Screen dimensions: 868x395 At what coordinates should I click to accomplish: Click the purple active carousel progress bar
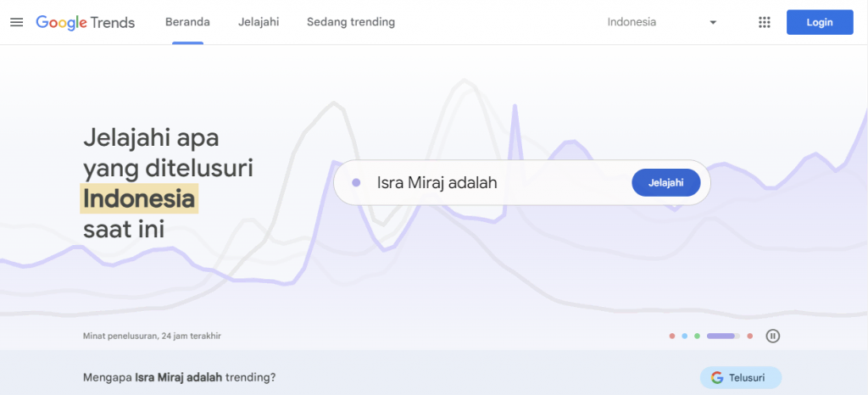pos(722,336)
